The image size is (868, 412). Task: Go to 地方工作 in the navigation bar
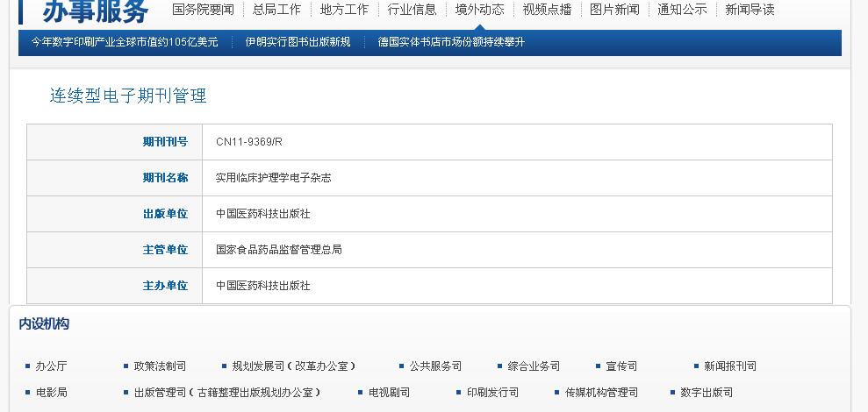344,10
